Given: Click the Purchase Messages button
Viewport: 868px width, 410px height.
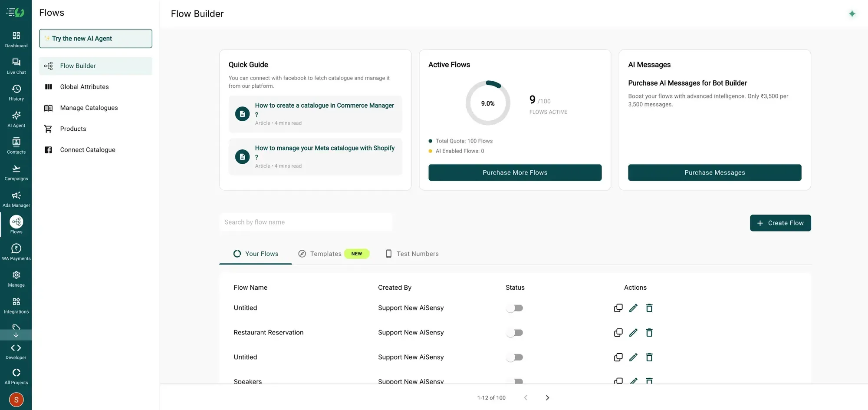Looking at the screenshot, I should point(714,172).
